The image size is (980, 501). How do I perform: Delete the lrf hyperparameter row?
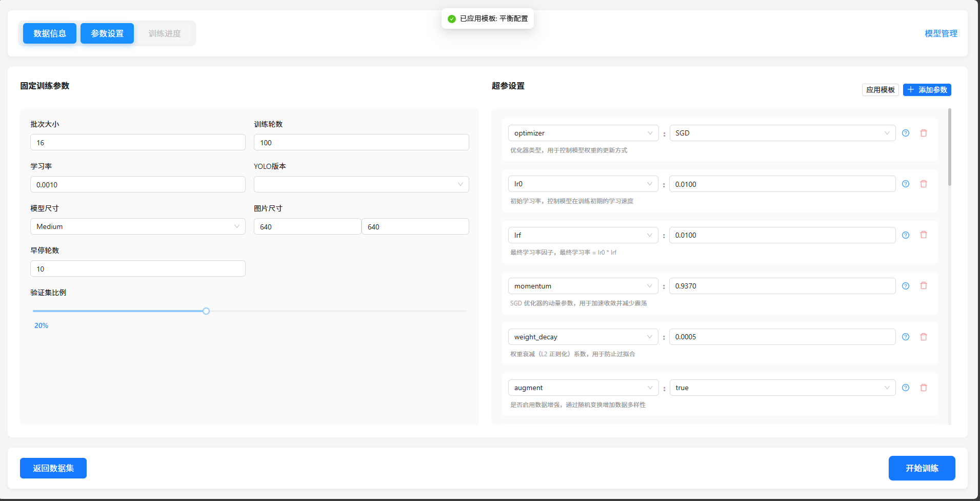pos(924,235)
